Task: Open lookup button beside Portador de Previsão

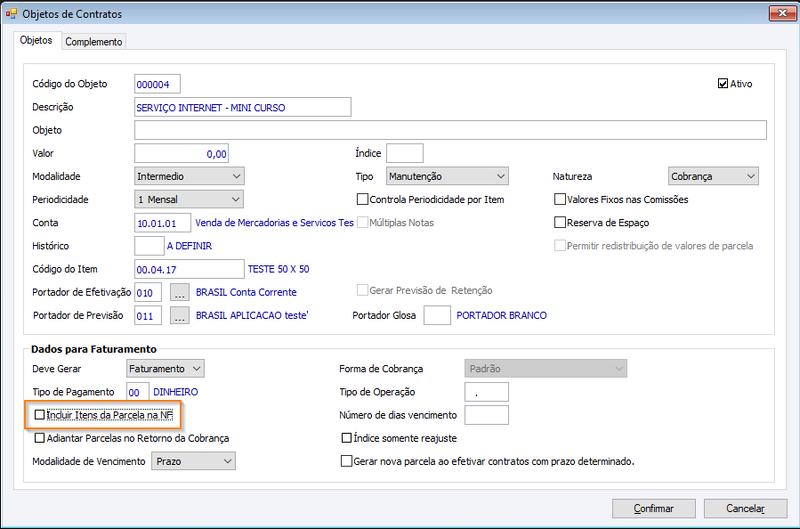Action: tap(180, 315)
